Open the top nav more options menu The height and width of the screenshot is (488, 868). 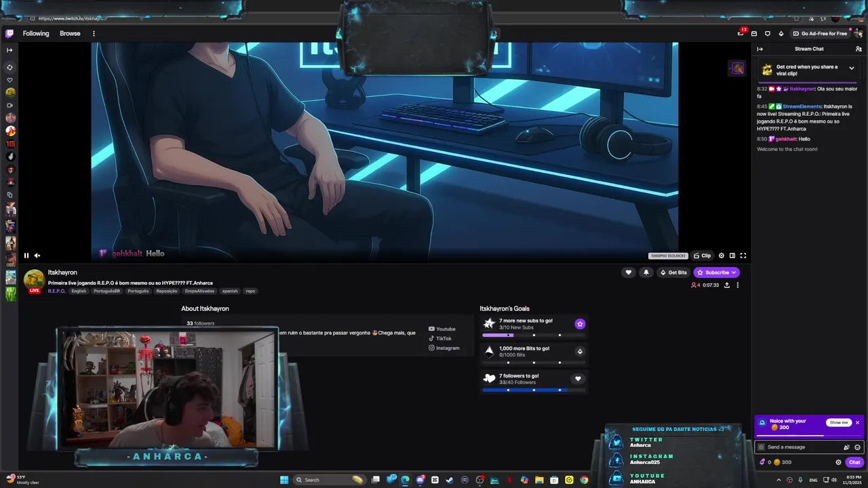coord(94,33)
